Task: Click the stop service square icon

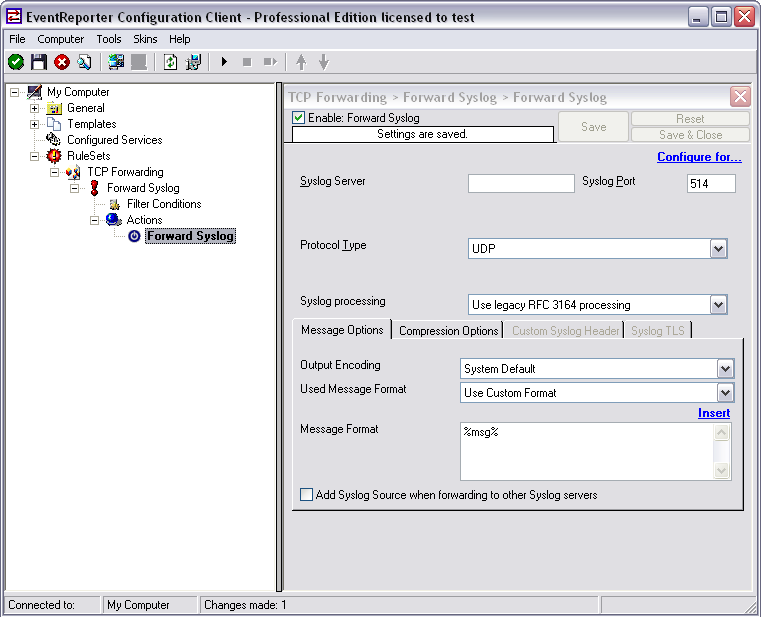Action: click(x=247, y=62)
